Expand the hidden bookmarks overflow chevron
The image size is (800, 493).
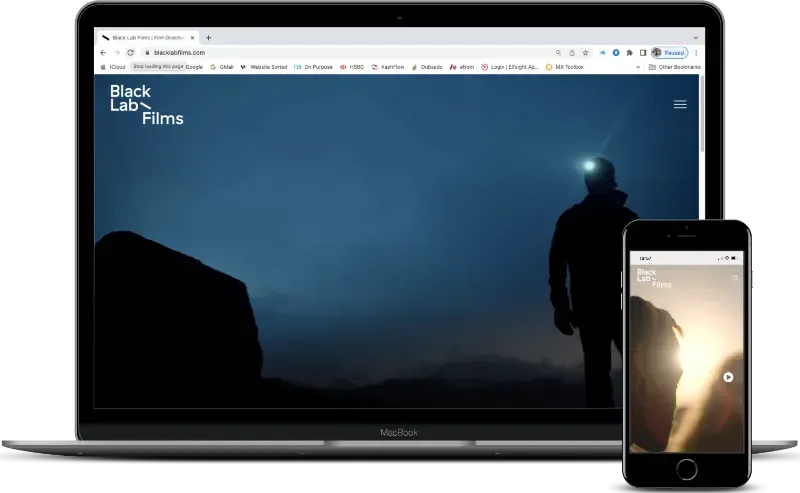point(638,67)
